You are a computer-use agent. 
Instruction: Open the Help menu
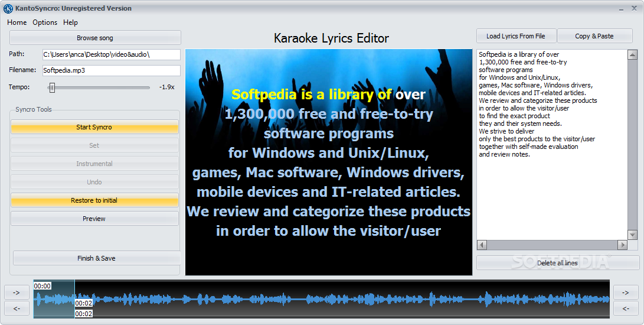[x=70, y=22]
